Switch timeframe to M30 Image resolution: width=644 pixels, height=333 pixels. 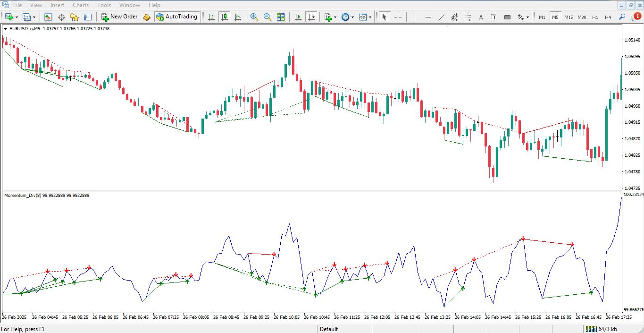point(582,17)
